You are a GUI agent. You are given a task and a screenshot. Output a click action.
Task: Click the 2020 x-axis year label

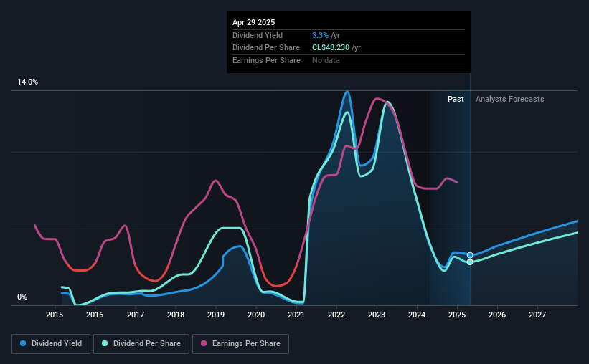[256, 315]
